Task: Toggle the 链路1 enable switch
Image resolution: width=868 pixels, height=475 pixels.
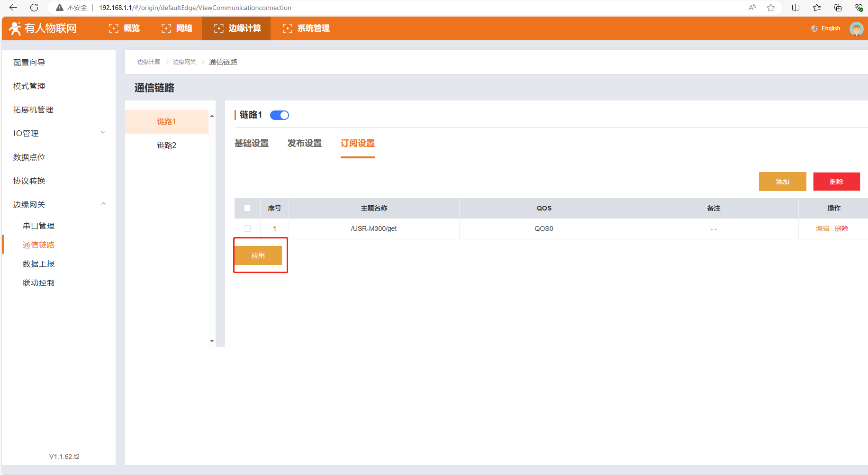Action: click(280, 115)
